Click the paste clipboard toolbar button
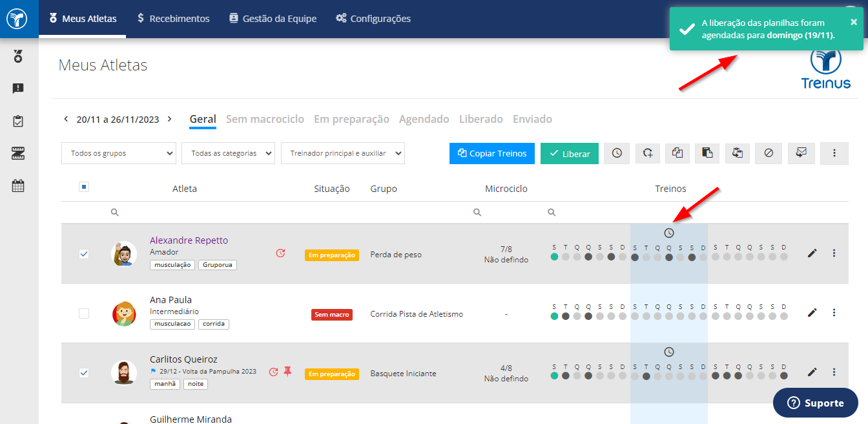Image resolution: width=868 pixels, height=424 pixels. [708, 153]
